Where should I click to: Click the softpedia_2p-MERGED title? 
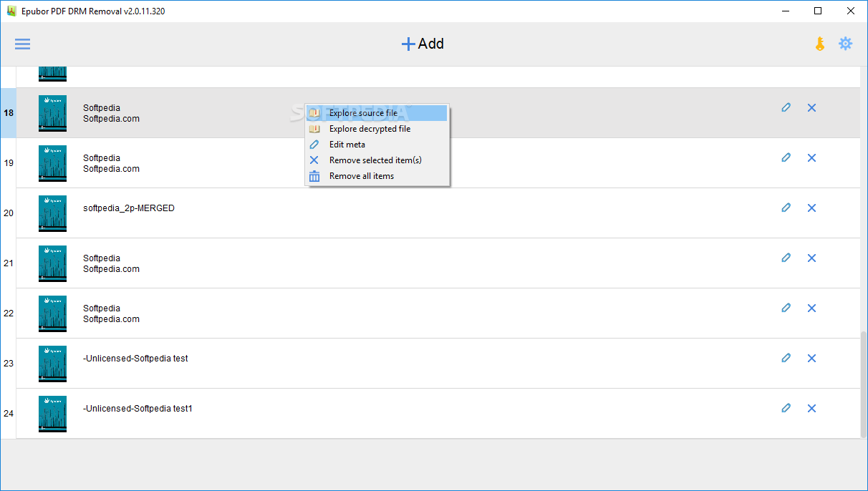click(x=129, y=208)
